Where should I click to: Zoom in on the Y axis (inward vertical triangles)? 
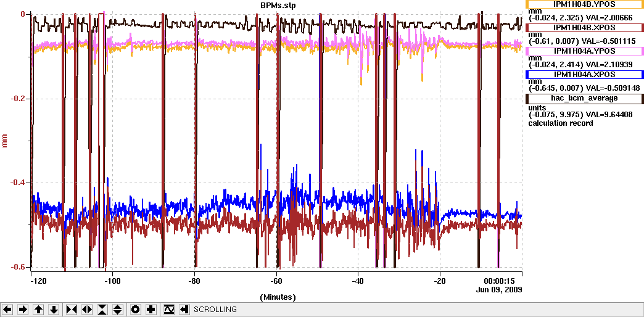pos(102,310)
